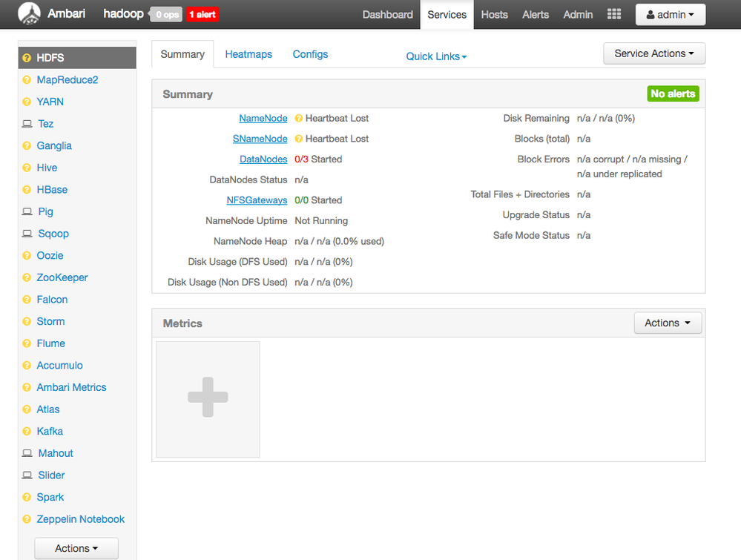Open the Quick Links dropdown
Viewport: 741px width, 560px height.
436,56
